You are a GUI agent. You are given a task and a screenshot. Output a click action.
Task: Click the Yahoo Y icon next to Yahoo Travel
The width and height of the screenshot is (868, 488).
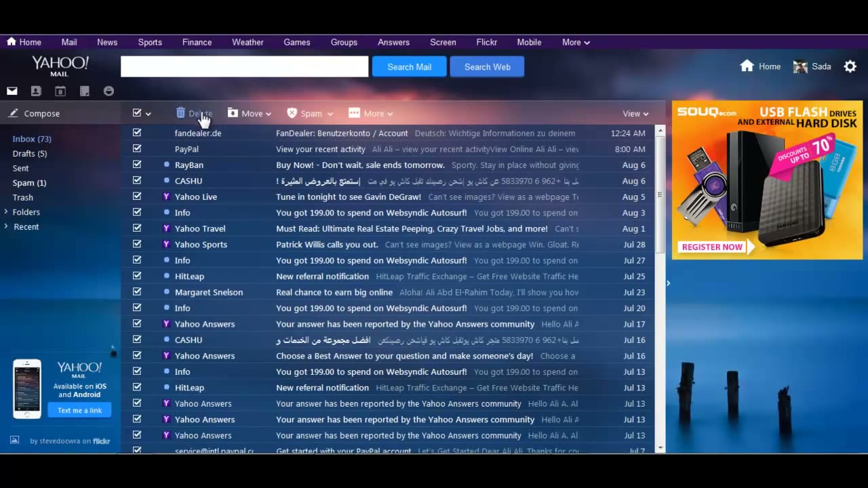point(166,228)
